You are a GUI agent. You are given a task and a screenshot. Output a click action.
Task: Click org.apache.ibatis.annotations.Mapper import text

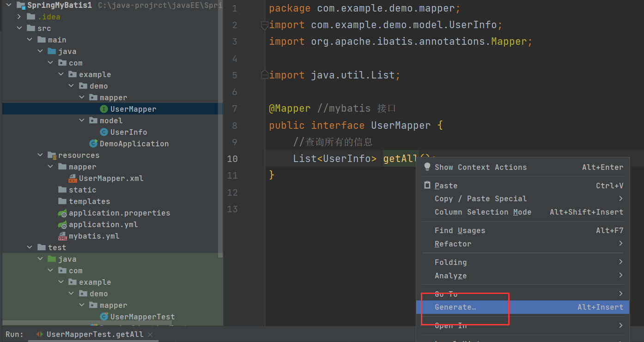click(419, 42)
